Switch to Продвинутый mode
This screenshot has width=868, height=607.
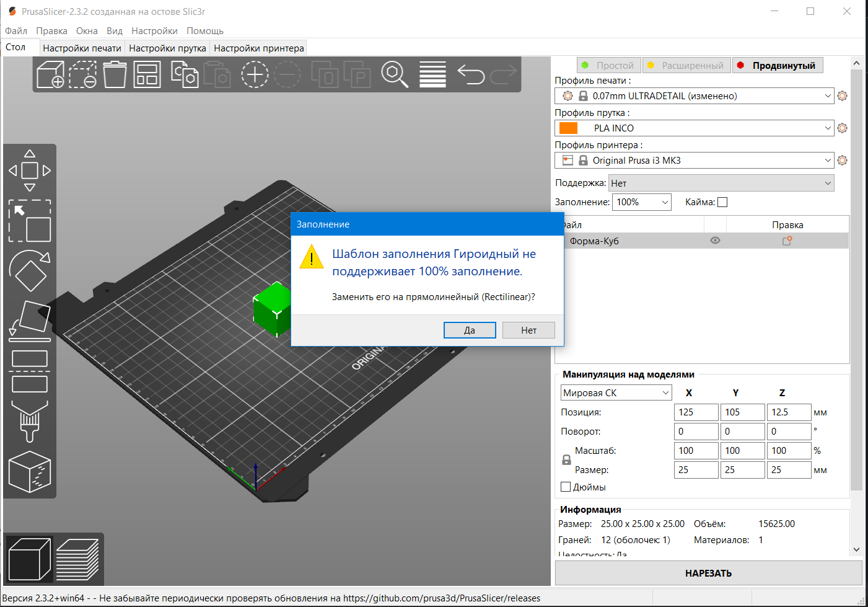(x=778, y=64)
